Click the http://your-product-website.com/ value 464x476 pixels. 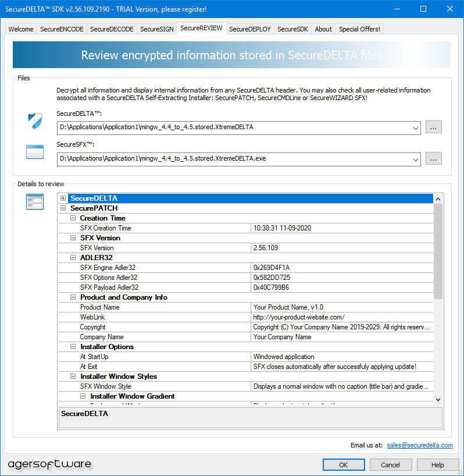pyautogui.click(x=299, y=317)
